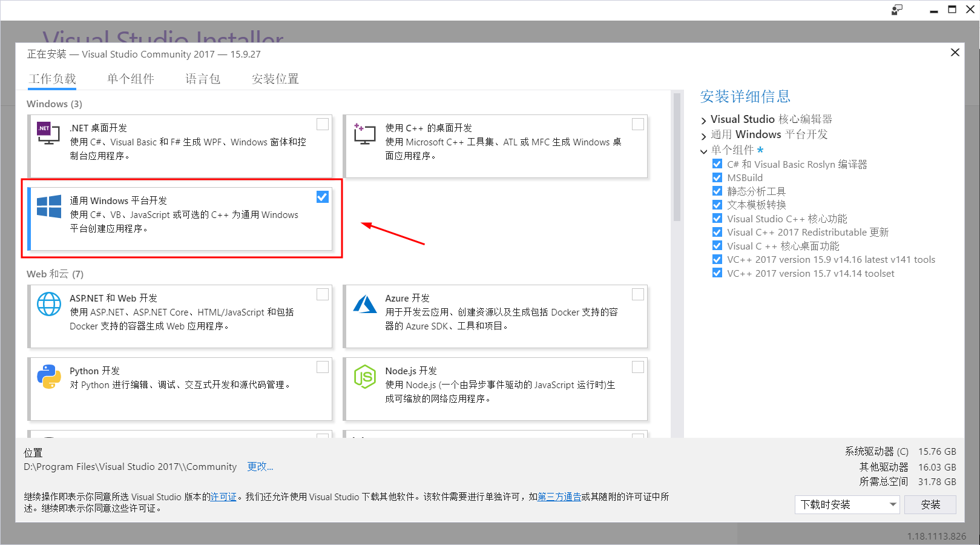Uncheck Visual C ++ 核心桌面功能
Image resolution: width=980 pixels, height=545 pixels.
[717, 246]
